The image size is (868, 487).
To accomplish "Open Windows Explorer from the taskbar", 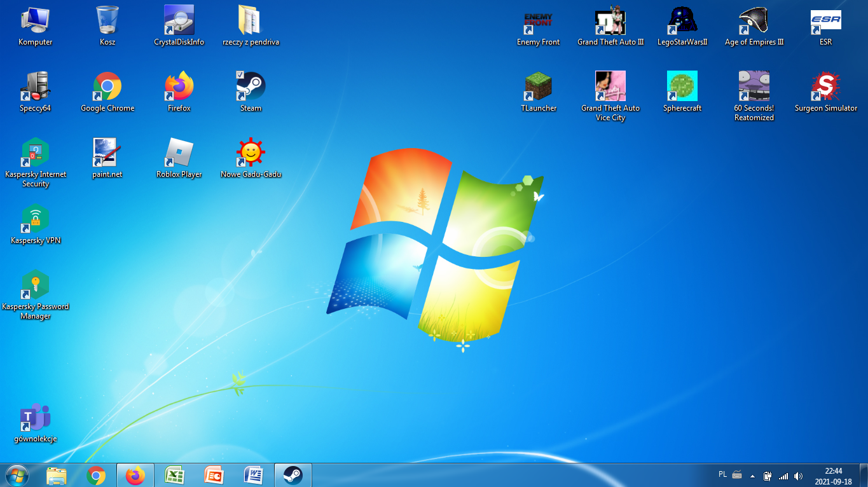I will click(57, 475).
